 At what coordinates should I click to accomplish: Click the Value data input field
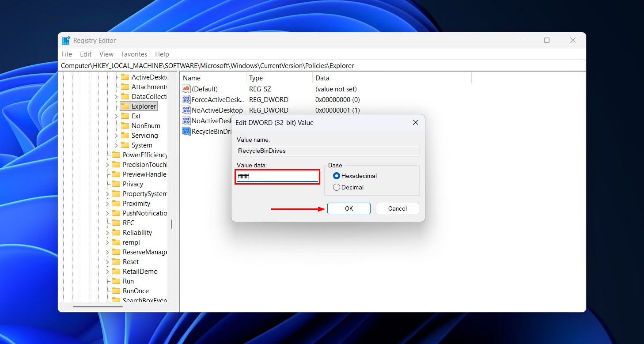click(277, 177)
